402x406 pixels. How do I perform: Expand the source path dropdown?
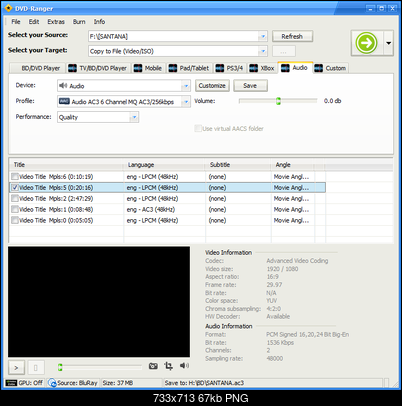click(263, 36)
